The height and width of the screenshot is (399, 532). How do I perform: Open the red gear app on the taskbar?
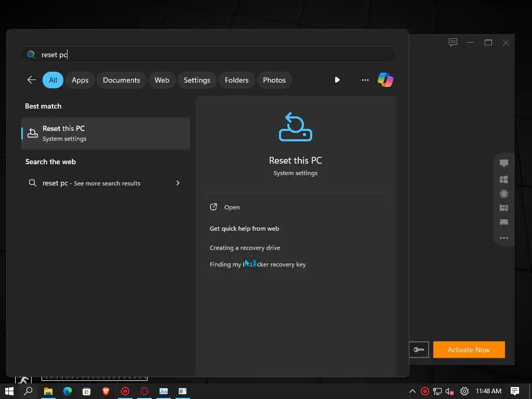click(x=125, y=391)
